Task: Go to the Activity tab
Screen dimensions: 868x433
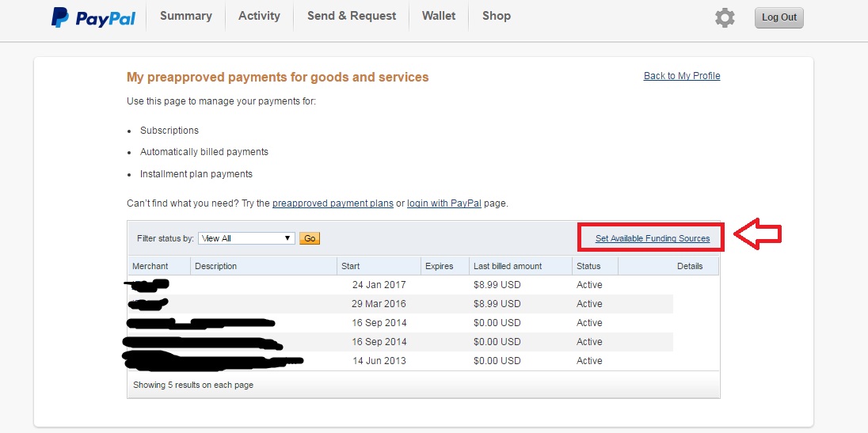Action: [259, 16]
